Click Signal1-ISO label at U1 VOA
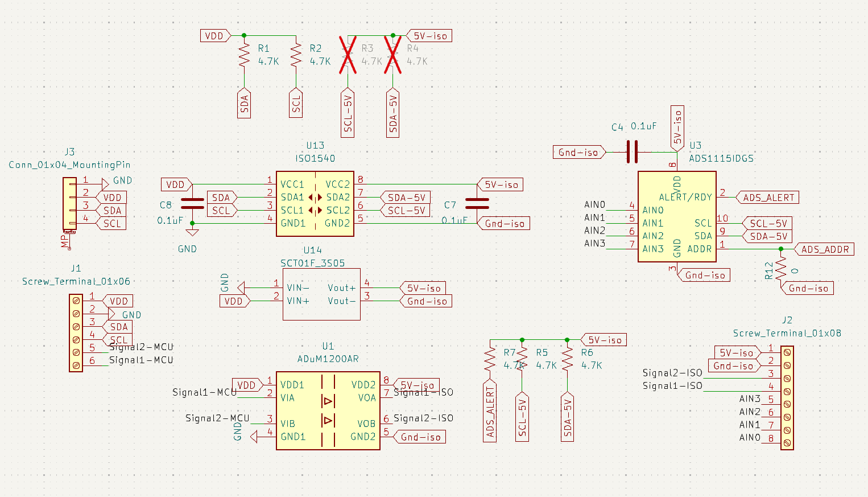Screen dimensions: 868x497 click(x=423, y=392)
